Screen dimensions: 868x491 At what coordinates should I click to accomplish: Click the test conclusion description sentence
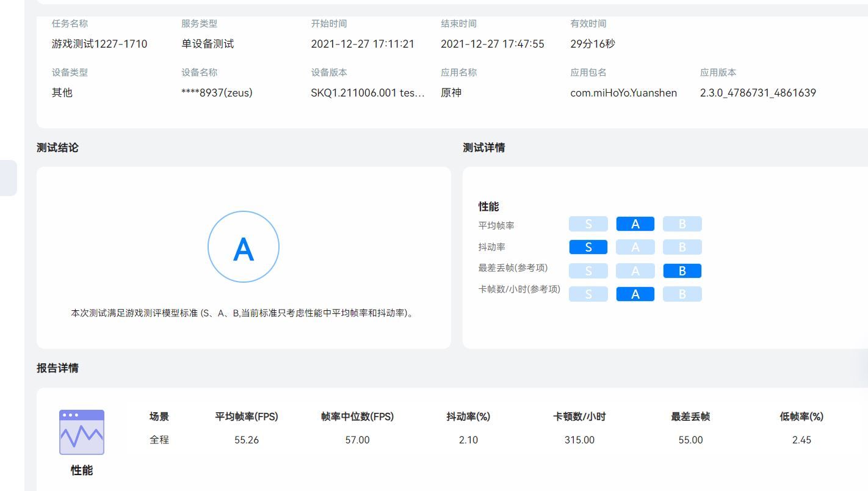(243, 313)
